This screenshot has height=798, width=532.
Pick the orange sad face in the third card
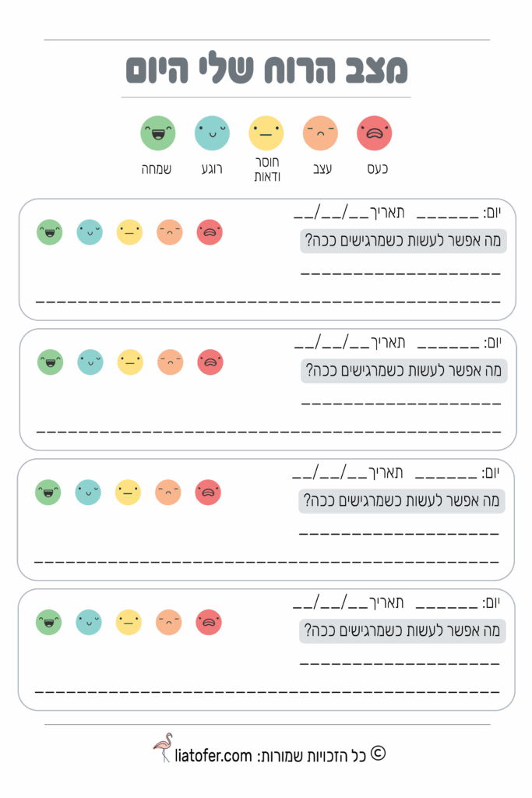168,493
